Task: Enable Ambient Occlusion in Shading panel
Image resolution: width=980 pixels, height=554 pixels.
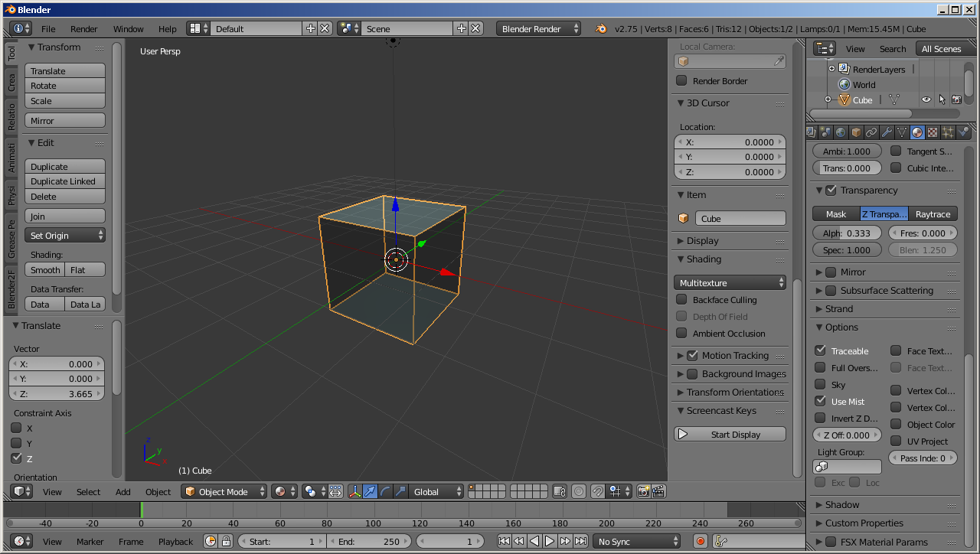Action: tap(681, 333)
